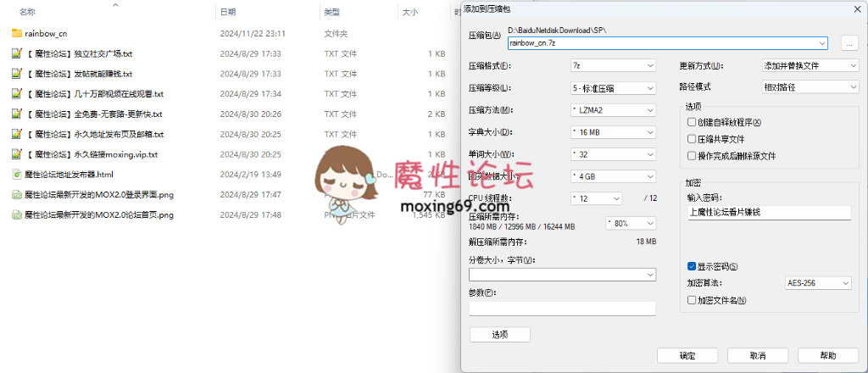868x373 pixels.
Task: Open the 路径模式 相对路径 dropdown
Action: [x=810, y=86]
